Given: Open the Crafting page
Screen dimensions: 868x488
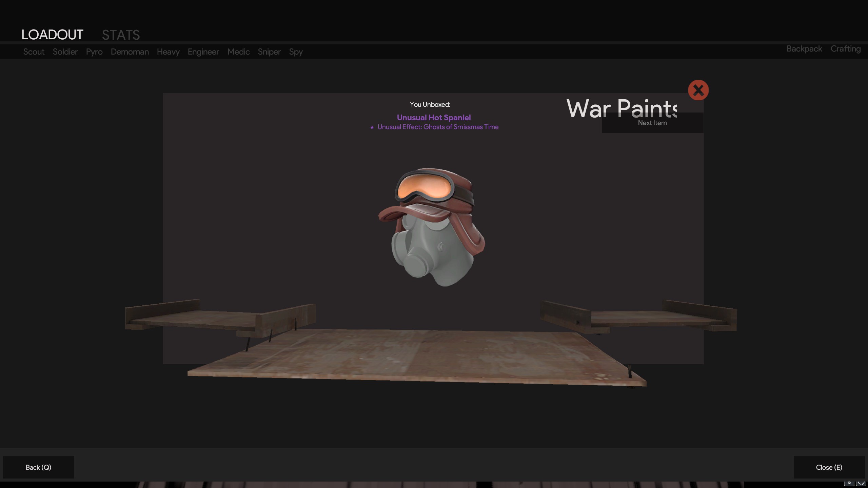Looking at the screenshot, I should pos(845,49).
